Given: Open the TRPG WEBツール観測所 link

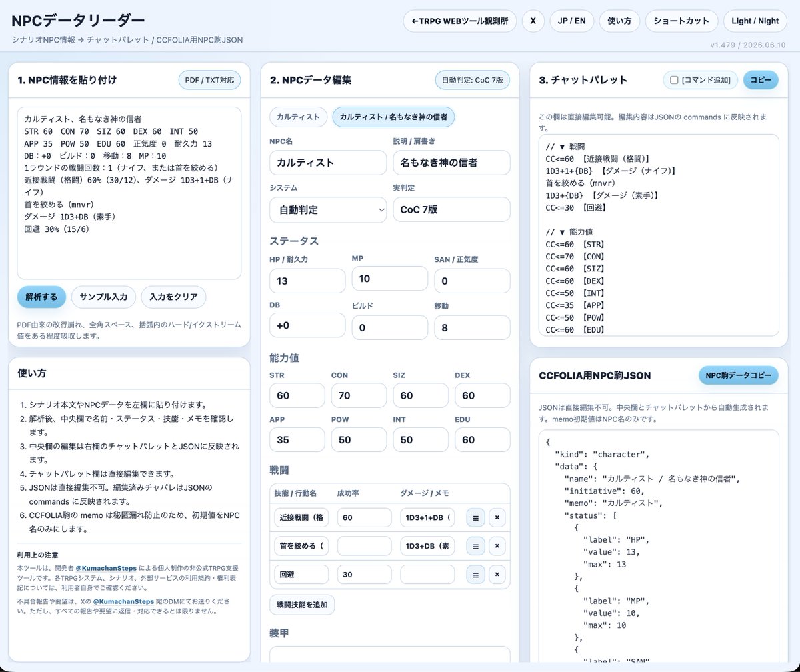Looking at the screenshot, I should (x=460, y=21).
